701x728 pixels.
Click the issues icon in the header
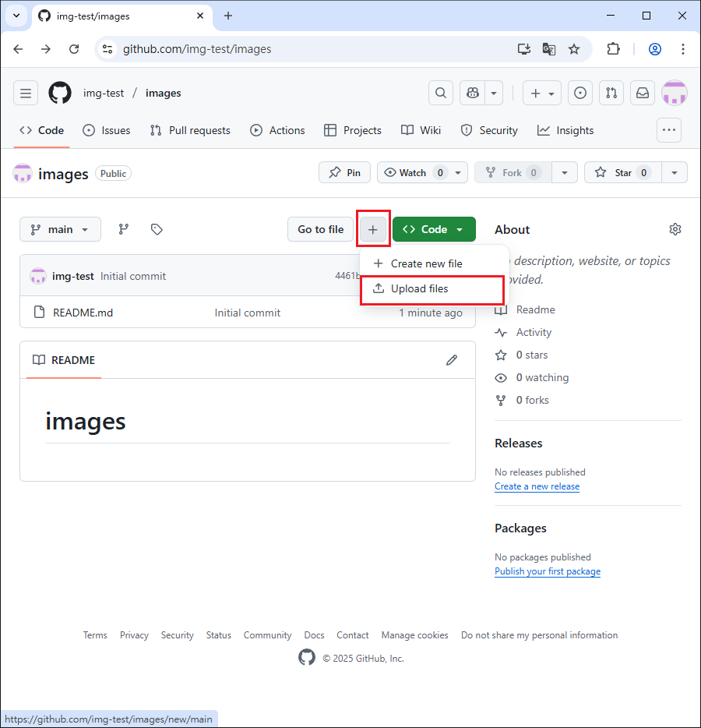579,93
